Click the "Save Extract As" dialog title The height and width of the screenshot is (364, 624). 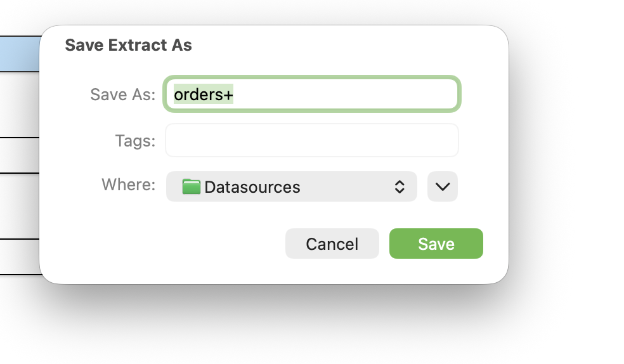[x=128, y=45]
